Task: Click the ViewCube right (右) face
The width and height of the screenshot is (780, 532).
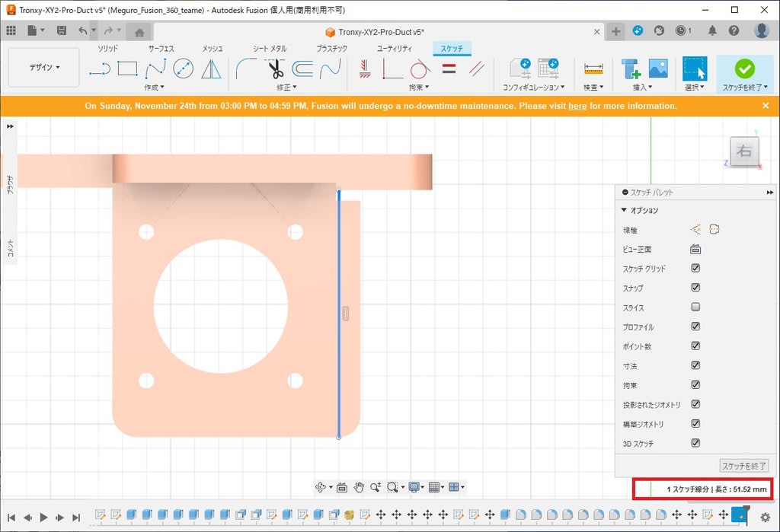Action: pyautogui.click(x=744, y=151)
